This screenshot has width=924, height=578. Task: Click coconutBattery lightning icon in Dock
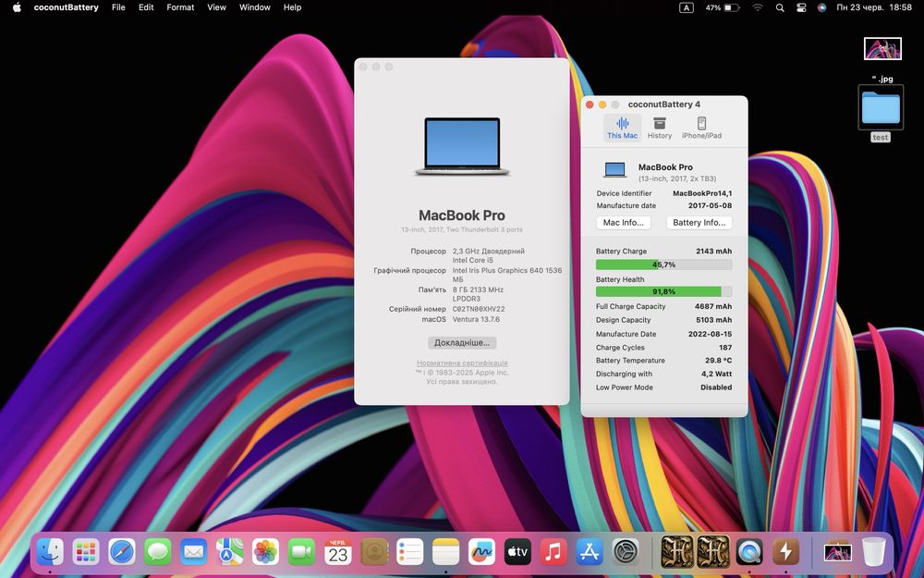[785, 552]
